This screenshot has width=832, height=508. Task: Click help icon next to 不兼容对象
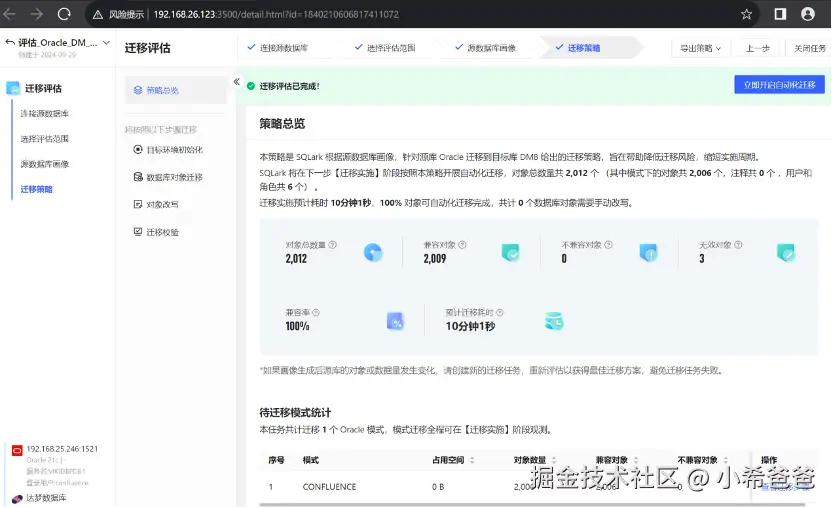[x=609, y=245]
